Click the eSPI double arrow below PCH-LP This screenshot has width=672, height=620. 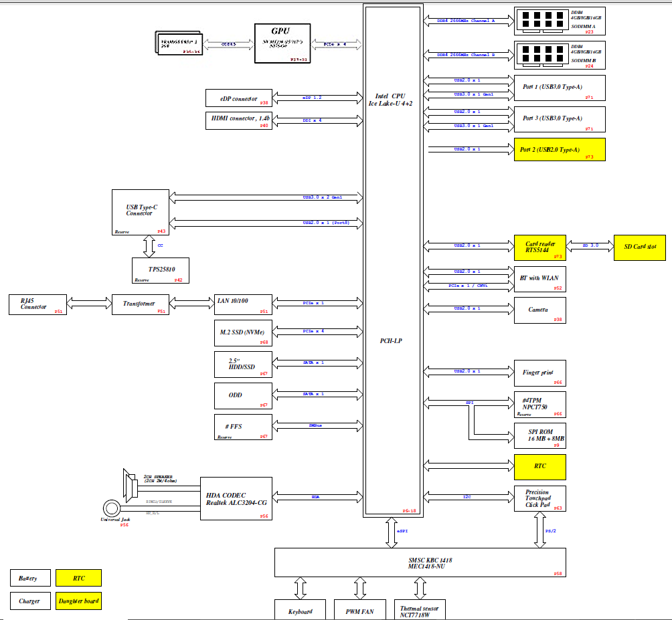click(392, 532)
